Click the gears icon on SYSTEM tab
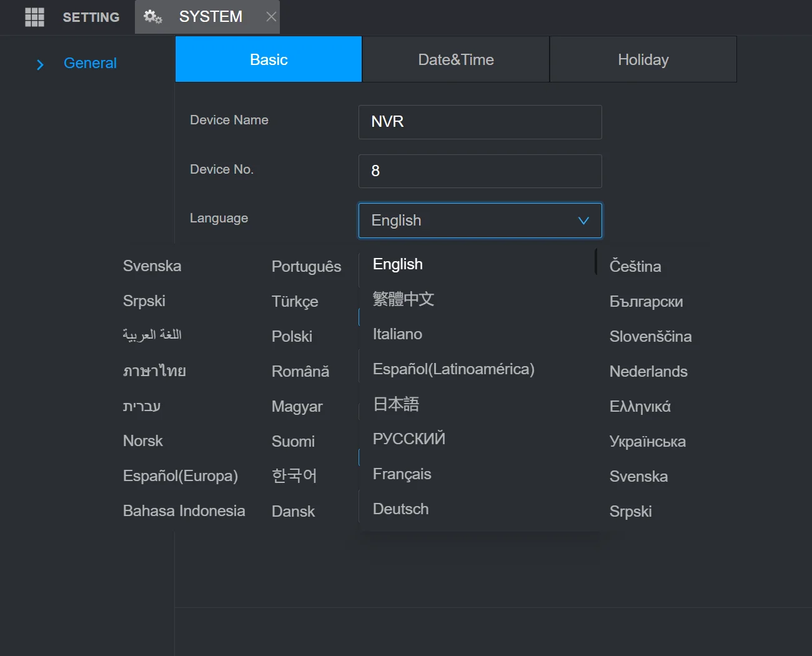 153,17
